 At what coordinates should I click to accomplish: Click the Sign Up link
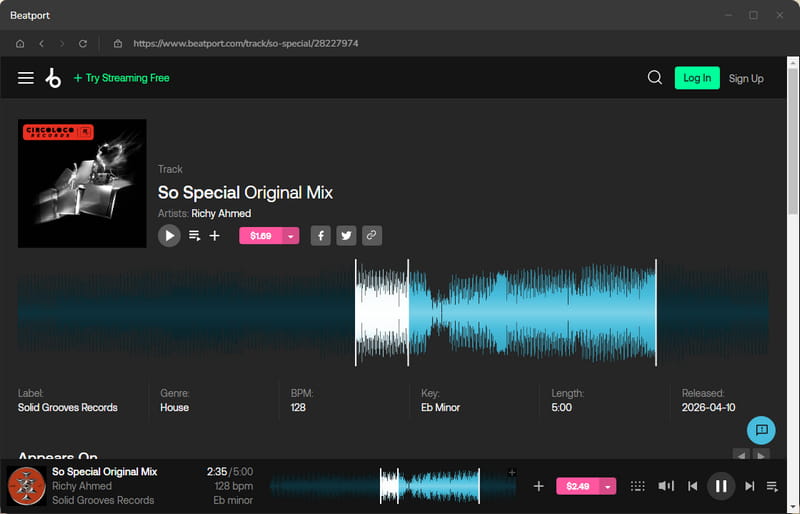746,79
